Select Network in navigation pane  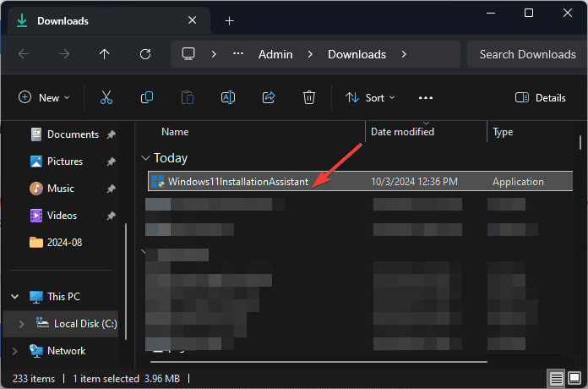click(57, 351)
